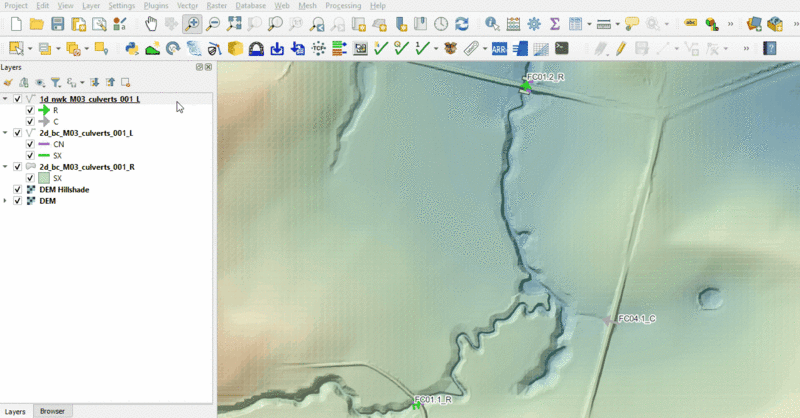The image size is (800, 418).
Task: Select the Pan Map hand tool
Action: coord(151,23)
